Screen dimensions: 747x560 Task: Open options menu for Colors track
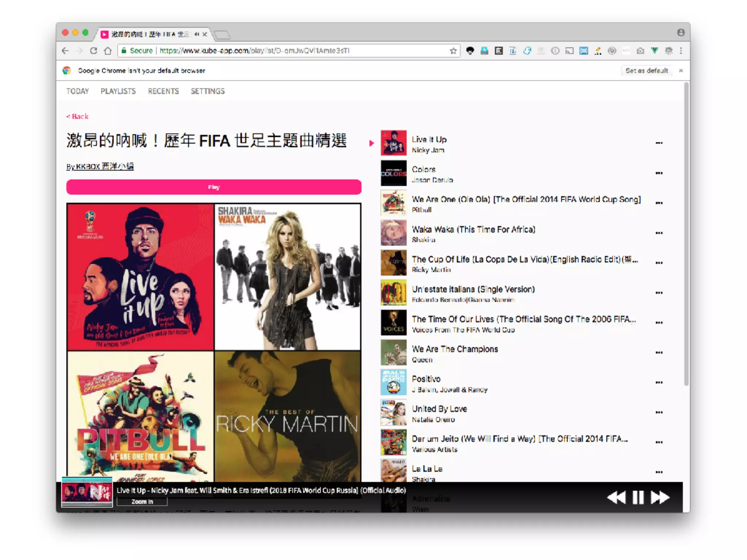[659, 173]
